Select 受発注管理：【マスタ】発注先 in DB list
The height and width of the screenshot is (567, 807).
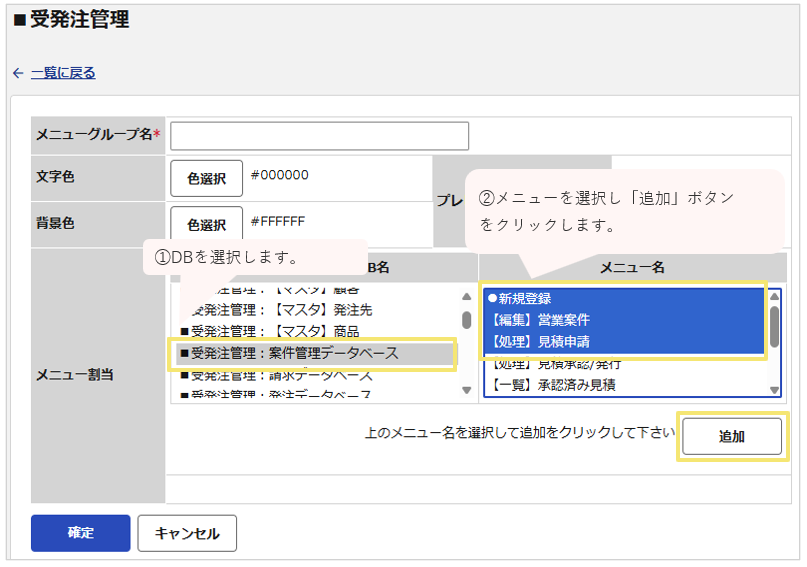click(280, 310)
